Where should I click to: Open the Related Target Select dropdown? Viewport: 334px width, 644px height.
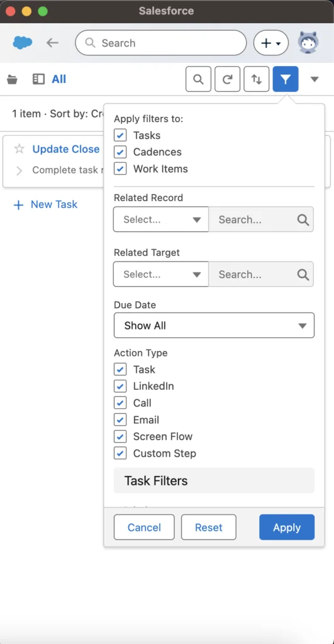point(161,274)
